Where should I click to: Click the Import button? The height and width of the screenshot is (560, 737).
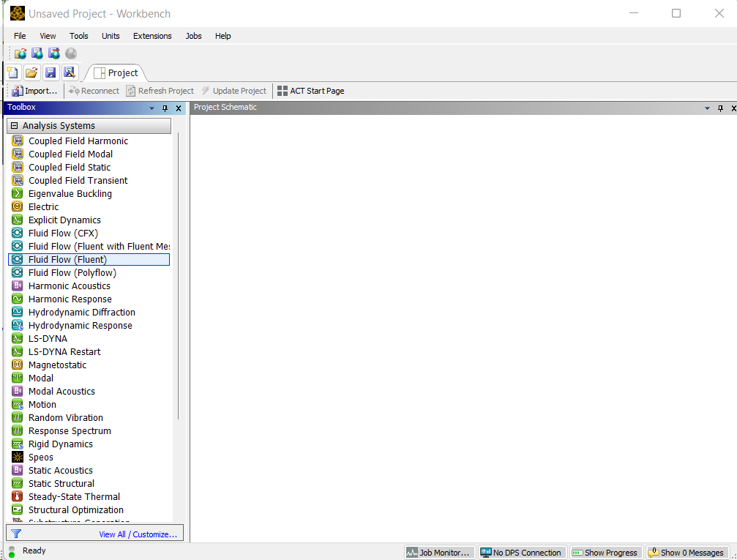tap(34, 91)
